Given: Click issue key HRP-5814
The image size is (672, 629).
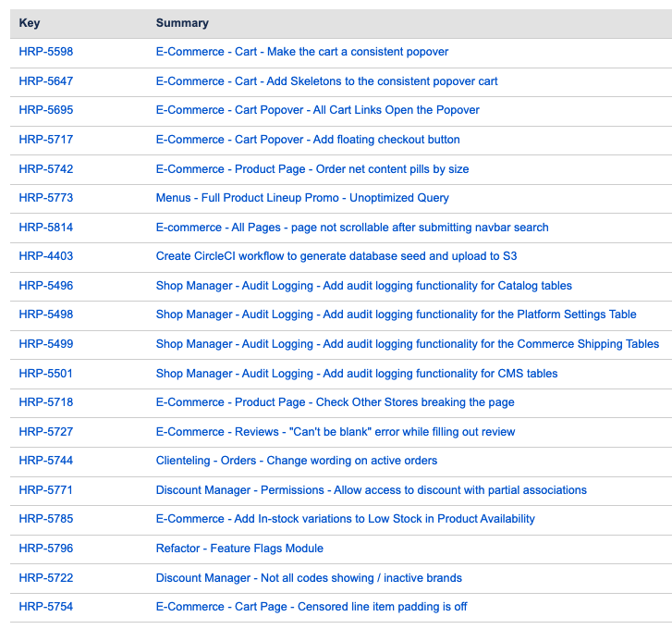Looking at the screenshot, I should coord(45,228).
